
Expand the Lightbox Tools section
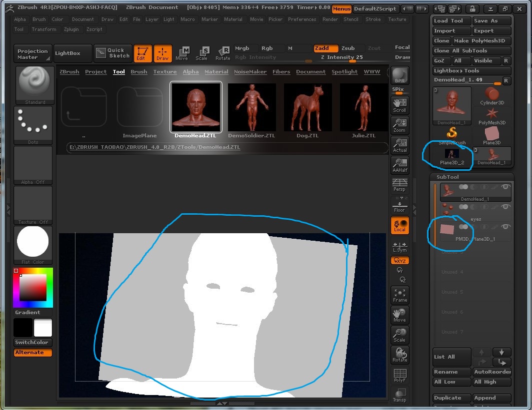(x=471, y=71)
